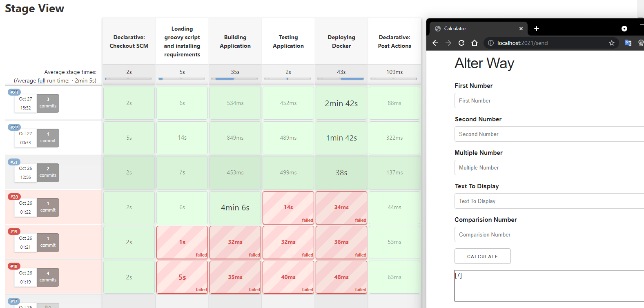Go back in the Calculator browser window
This screenshot has width=644, height=308.
[435, 43]
